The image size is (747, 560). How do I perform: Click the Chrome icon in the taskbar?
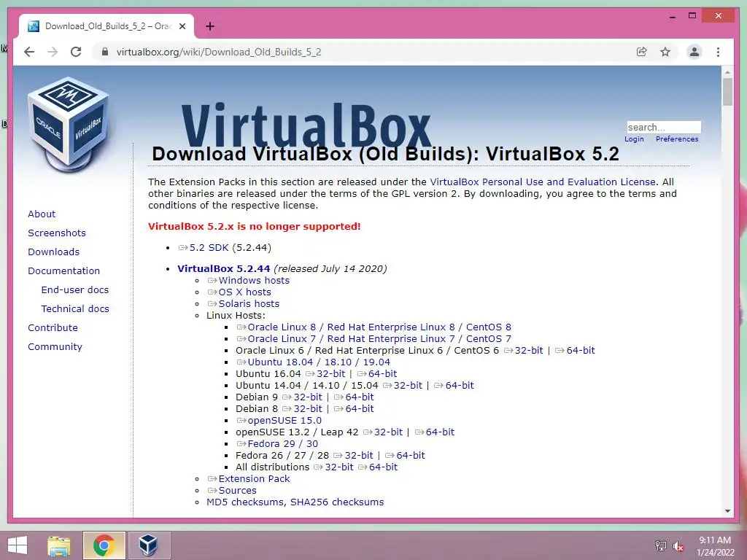pyautogui.click(x=104, y=545)
